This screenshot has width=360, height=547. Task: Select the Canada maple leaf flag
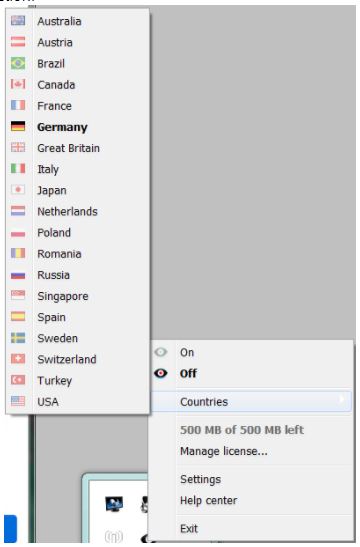pos(18,84)
